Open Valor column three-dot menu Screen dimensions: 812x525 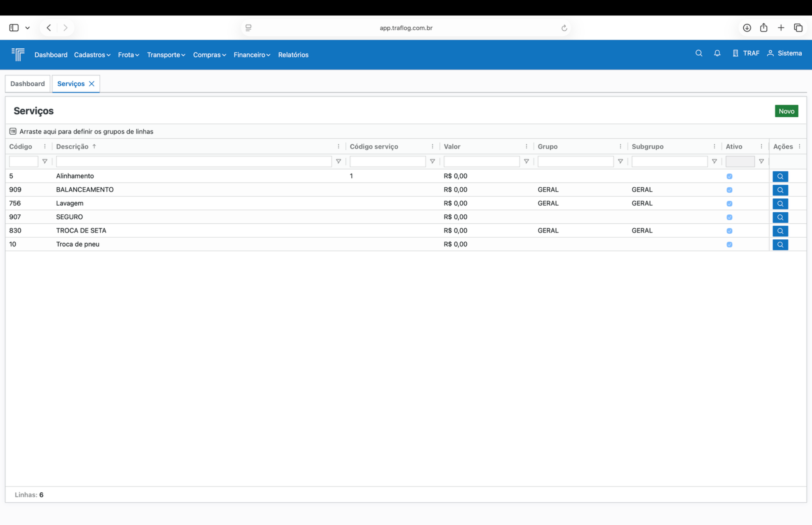(x=526, y=146)
